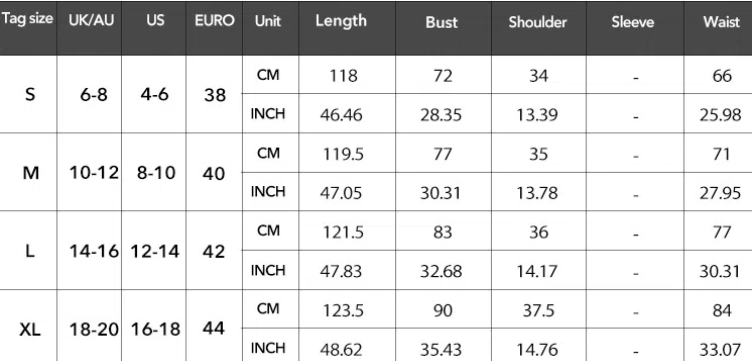Click the S tag size cell
Image resolution: width=752 pixels, height=361 pixels.
click(30, 94)
